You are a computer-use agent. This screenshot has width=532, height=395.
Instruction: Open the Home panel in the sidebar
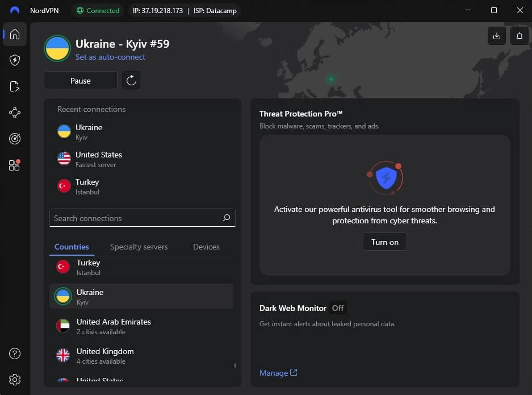tap(14, 34)
